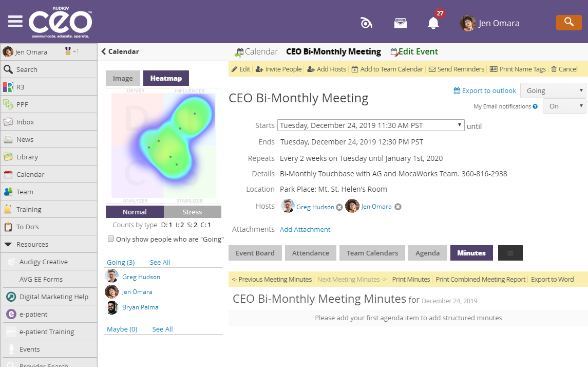Expand the Starts date dropdown

[x=370, y=125]
